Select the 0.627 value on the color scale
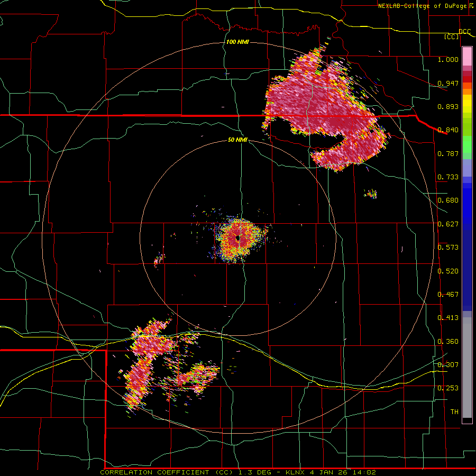Screen dimensions: 476x476 click(x=448, y=224)
